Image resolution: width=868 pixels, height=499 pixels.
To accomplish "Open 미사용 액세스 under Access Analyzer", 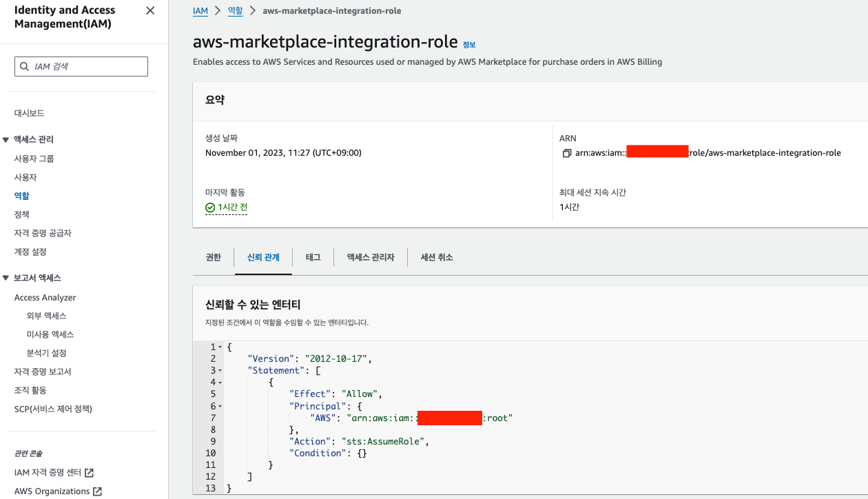I will [50, 334].
